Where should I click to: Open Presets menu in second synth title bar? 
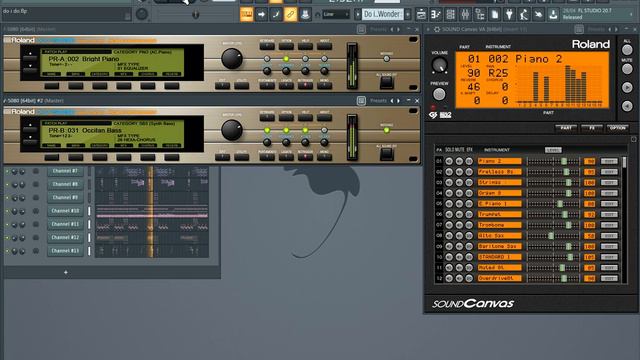pos(378,100)
